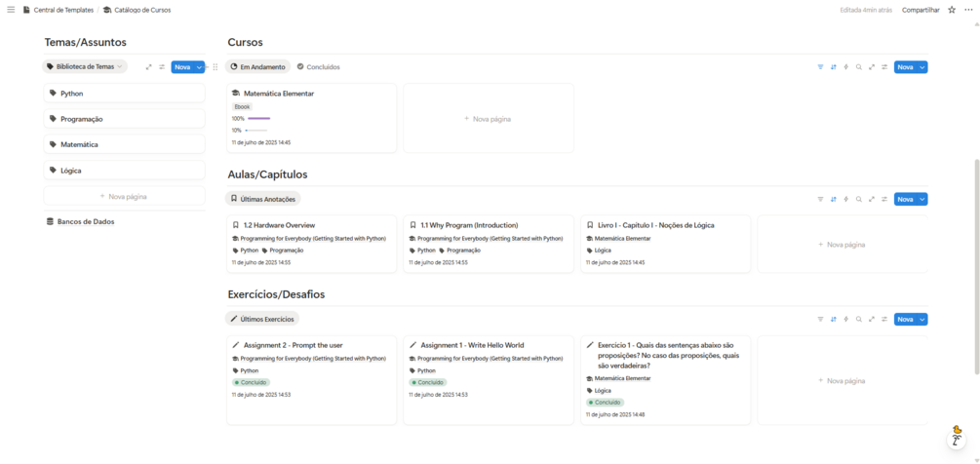Open automations lightning icon in Exercícios/Desafios toolbar

tap(845, 319)
